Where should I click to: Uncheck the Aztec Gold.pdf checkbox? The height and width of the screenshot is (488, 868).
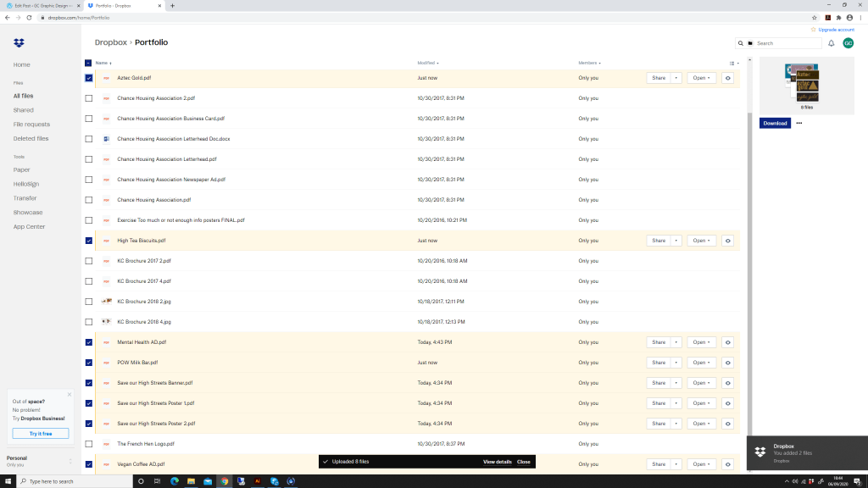(89, 78)
